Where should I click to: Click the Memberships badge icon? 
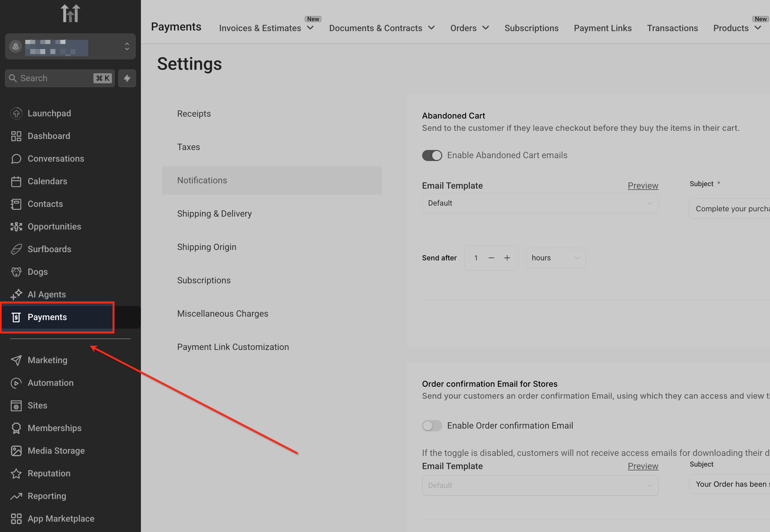point(16,428)
